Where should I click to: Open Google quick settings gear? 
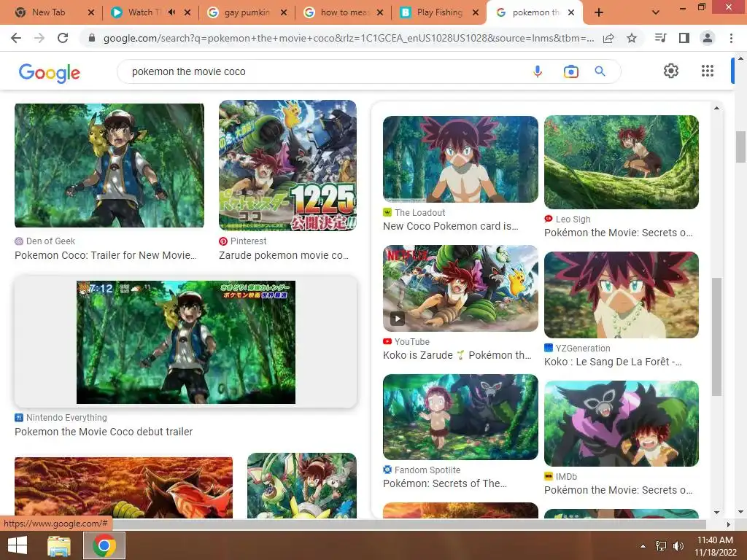tap(671, 71)
